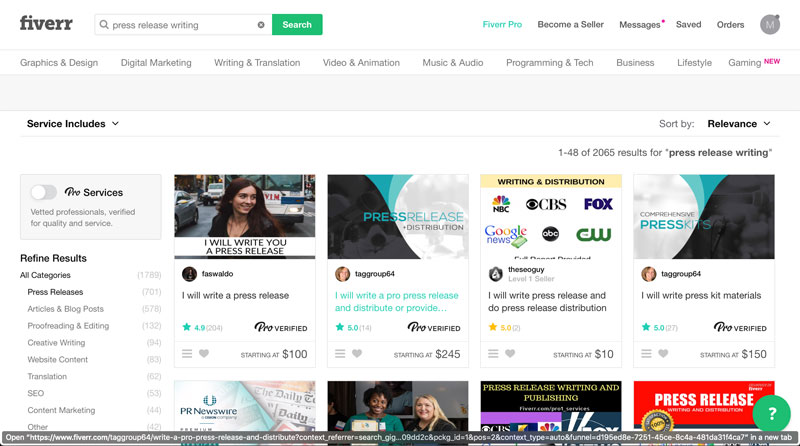Open the green help question-mark button
Image resolution: width=800 pixels, height=446 pixels.
point(771,413)
